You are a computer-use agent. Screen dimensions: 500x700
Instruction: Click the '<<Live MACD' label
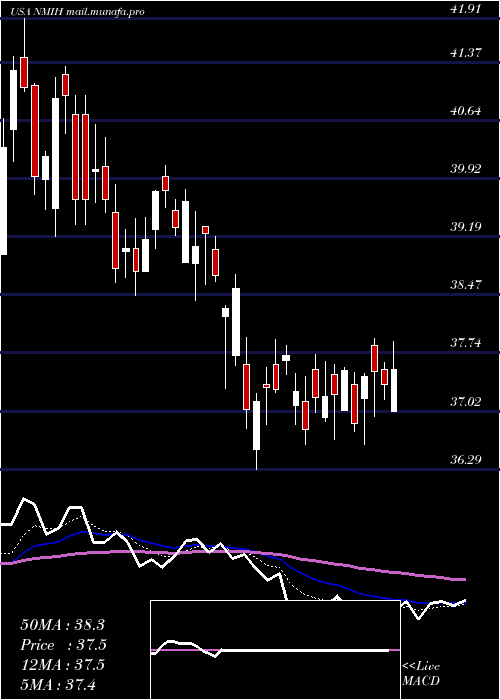(x=421, y=674)
